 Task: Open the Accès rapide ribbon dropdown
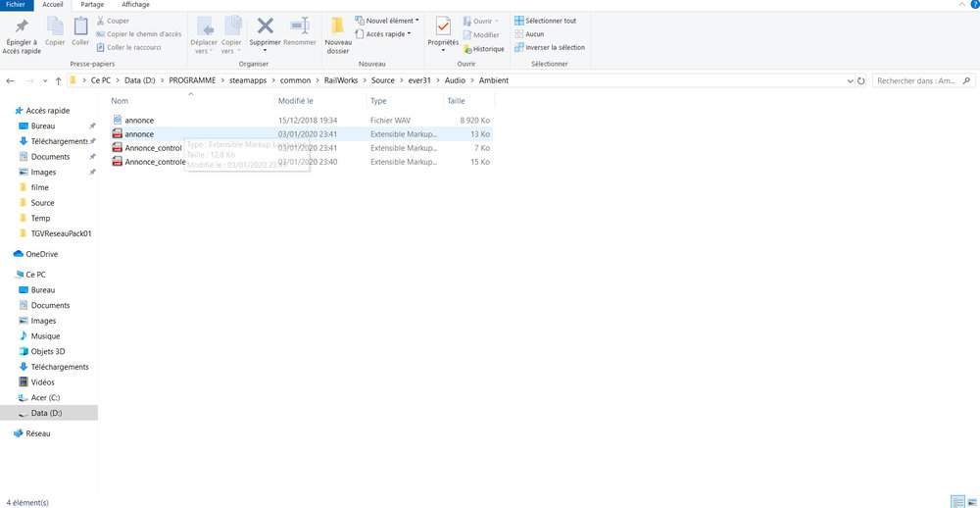(383, 33)
